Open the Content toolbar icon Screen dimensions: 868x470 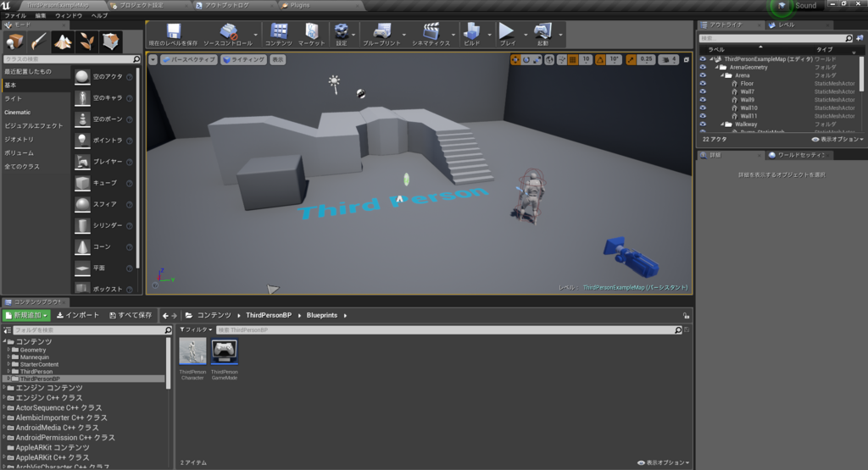click(x=278, y=31)
